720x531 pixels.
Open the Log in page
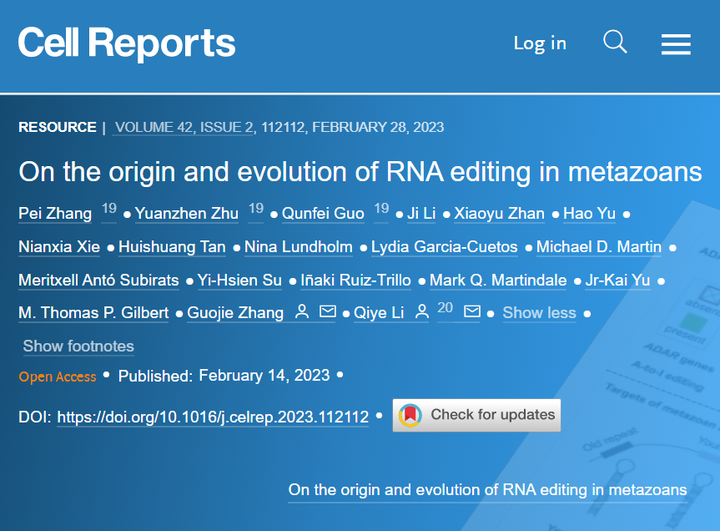tap(540, 43)
